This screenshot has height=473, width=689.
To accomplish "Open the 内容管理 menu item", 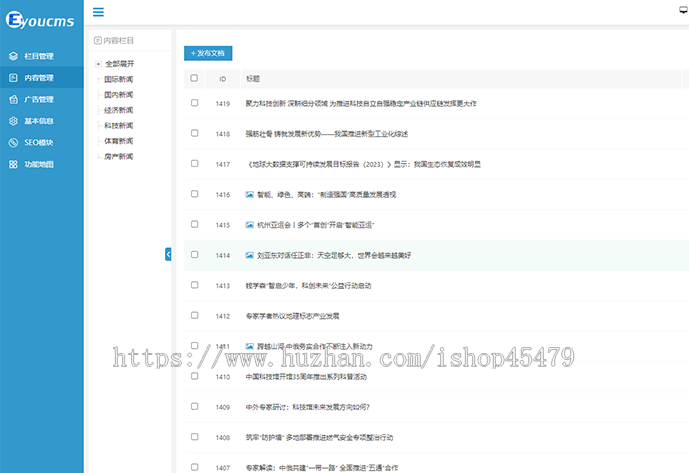I will 42,77.
